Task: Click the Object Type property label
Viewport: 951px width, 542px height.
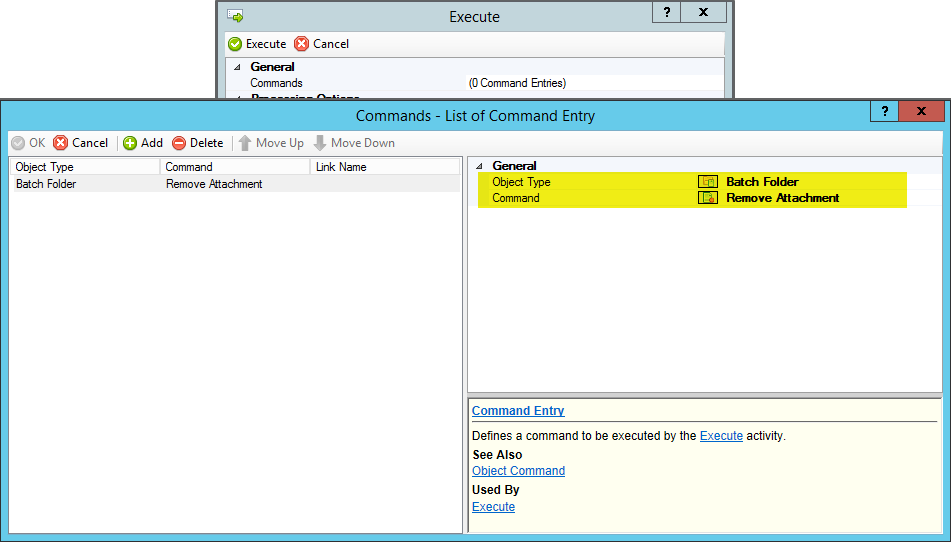Action: coord(521,181)
